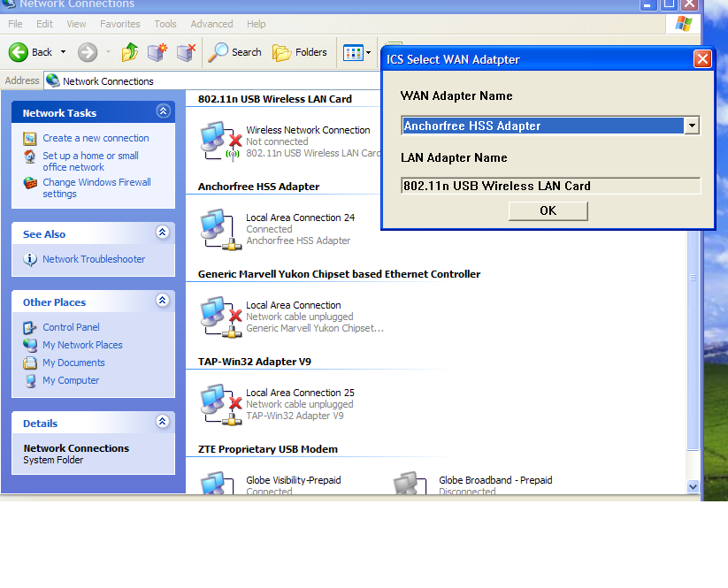Open the File menu
The image size is (728, 588).
point(15,24)
